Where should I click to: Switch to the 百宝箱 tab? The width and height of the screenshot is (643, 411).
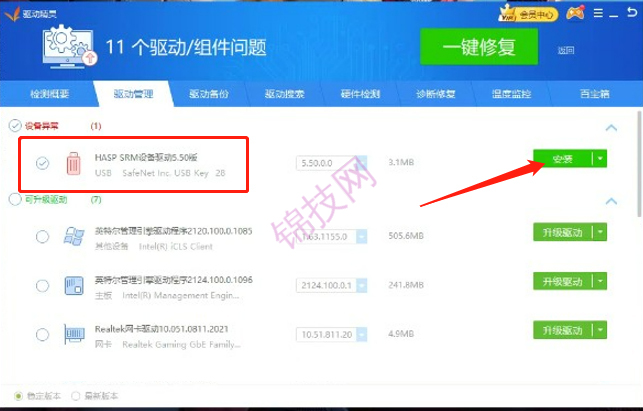[x=595, y=94]
